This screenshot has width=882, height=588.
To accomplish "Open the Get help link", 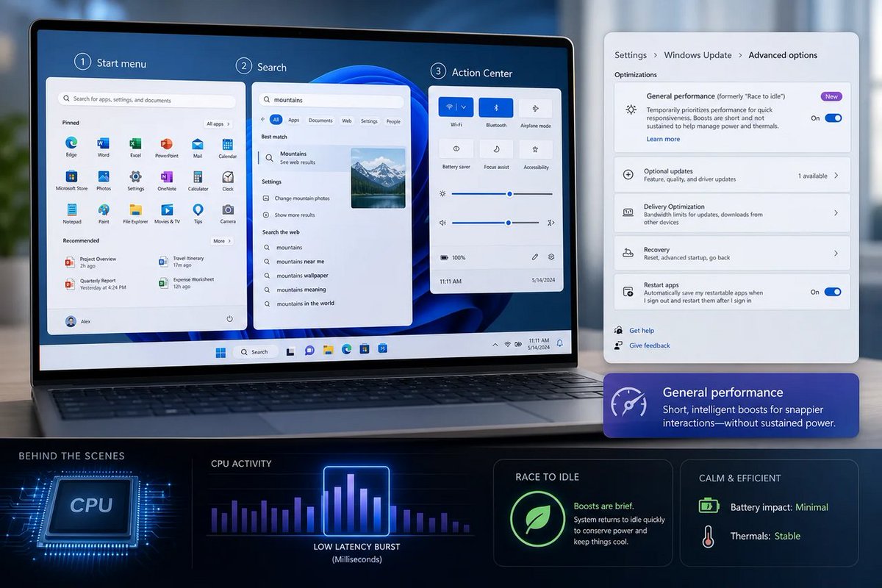I will coord(642,331).
